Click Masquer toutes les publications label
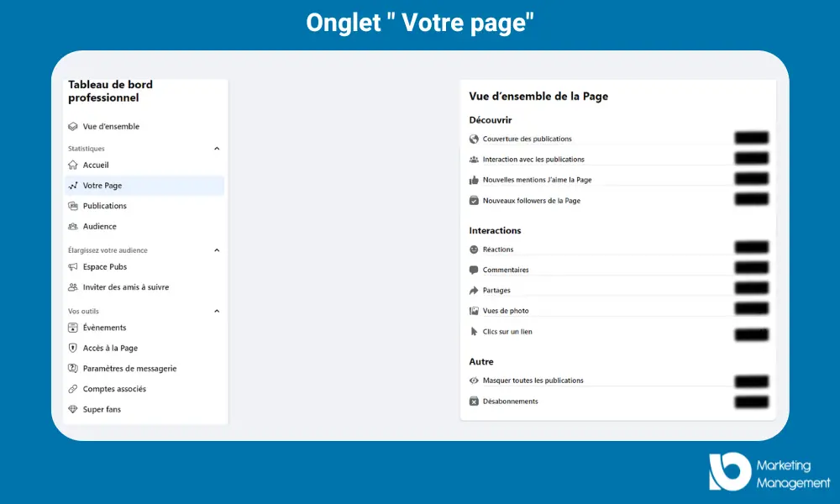840x504 pixels. [533, 381]
